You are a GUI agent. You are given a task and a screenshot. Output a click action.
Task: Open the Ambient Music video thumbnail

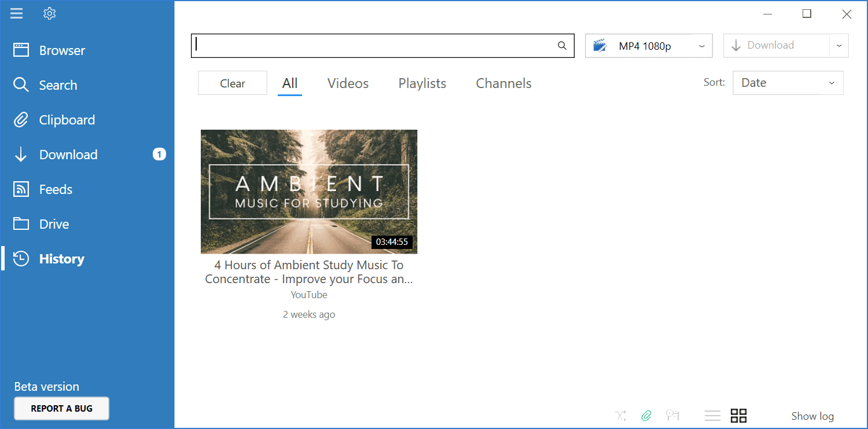[309, 192]
